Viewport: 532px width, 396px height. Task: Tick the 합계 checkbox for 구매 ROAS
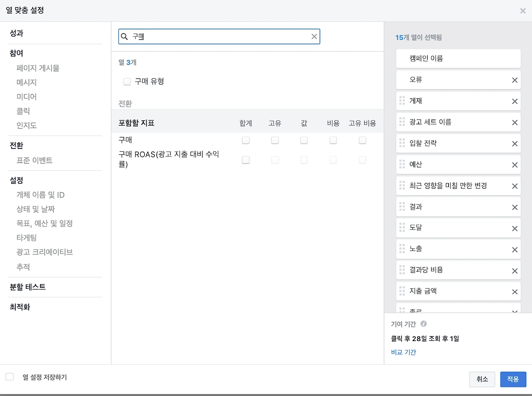(246, 160)
